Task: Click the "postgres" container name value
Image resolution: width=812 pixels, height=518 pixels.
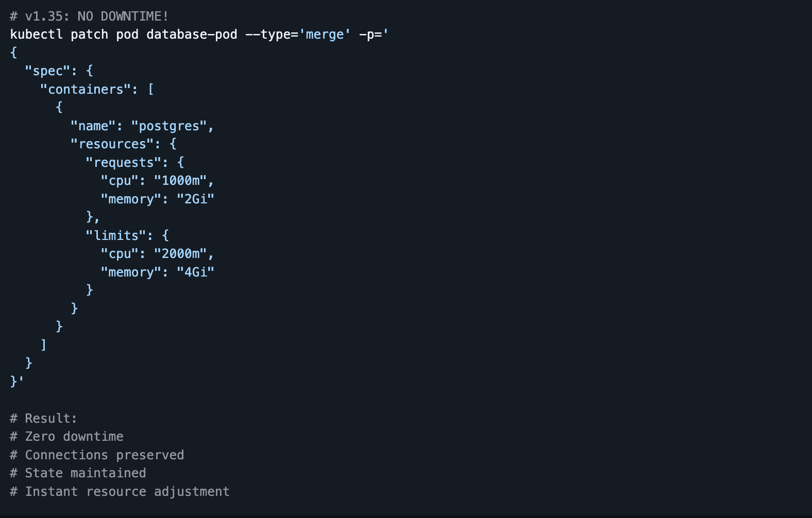Action: pos(169,126)
